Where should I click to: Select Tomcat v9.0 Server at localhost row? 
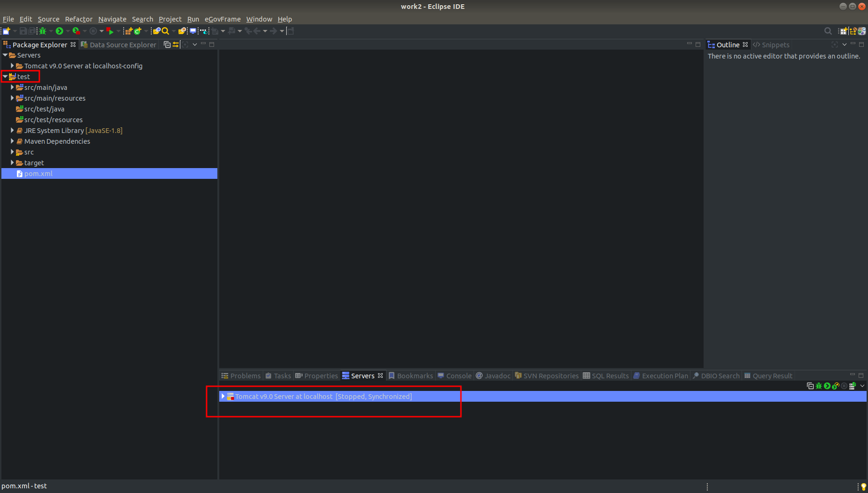tap(542, 396)
